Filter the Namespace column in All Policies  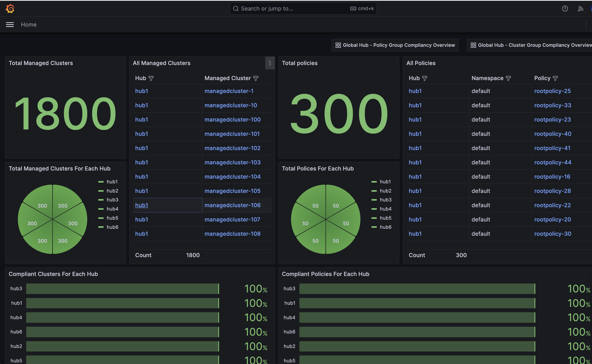point(508,79)
